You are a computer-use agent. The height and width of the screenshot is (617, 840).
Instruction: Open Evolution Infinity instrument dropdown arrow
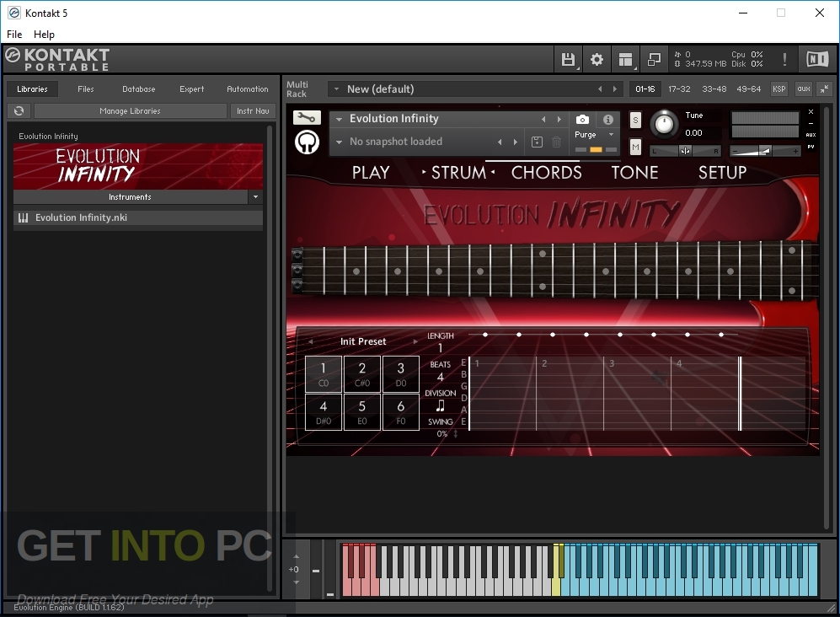tap(339, 119)
